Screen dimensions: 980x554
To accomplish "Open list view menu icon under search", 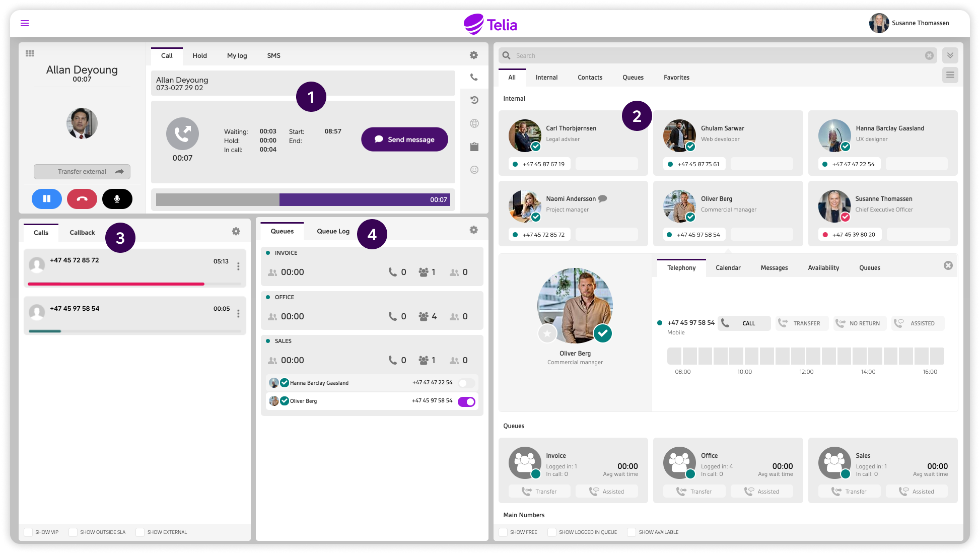I will pos(950,76).
